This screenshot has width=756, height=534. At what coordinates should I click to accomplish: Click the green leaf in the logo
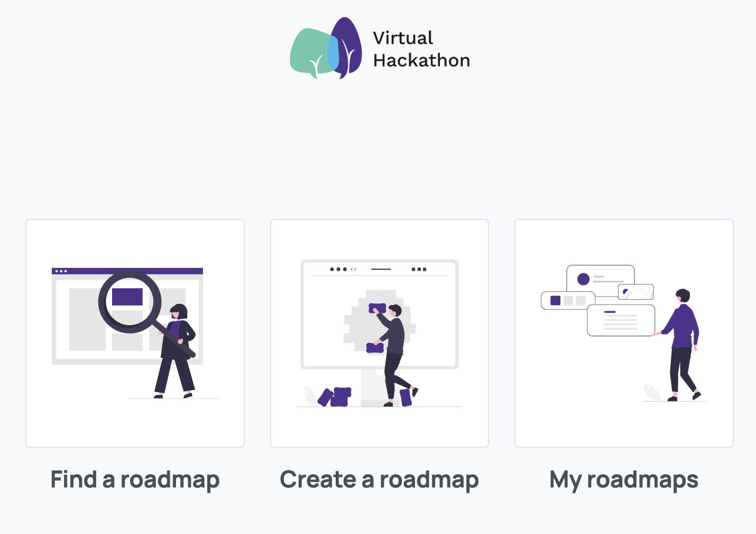311,53
